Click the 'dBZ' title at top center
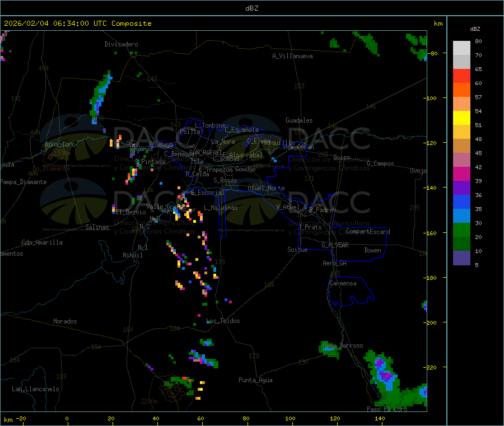Screen dimensions: 504x426 (x=251, y=8)
